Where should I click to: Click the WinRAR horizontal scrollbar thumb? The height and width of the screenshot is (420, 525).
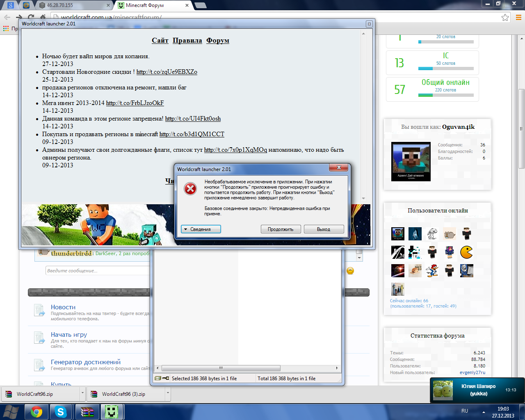pyautogui.click(x=221, y=368)
